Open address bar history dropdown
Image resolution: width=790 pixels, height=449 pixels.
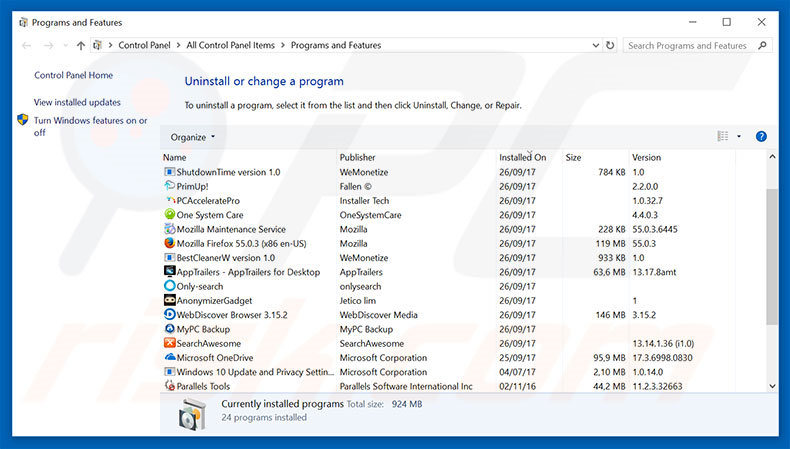coord(595,45)
